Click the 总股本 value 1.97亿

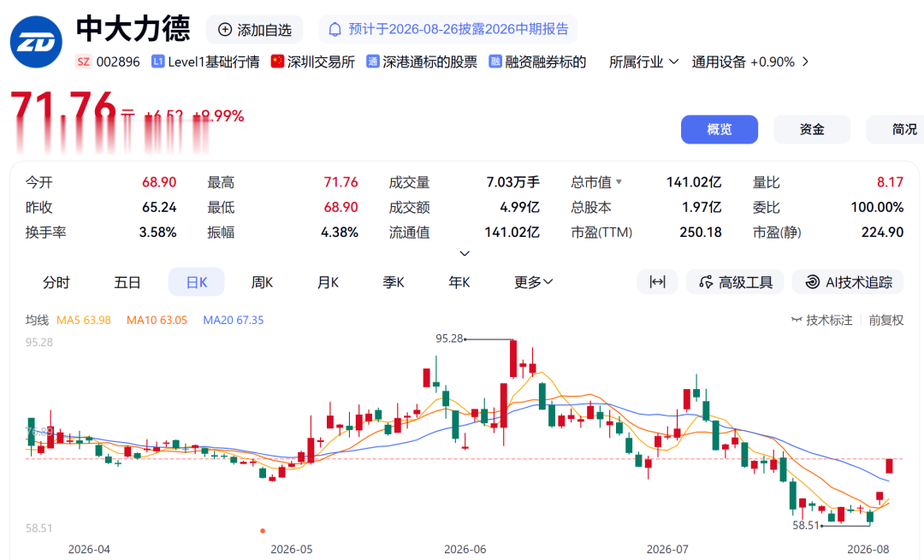pos(702,208)
